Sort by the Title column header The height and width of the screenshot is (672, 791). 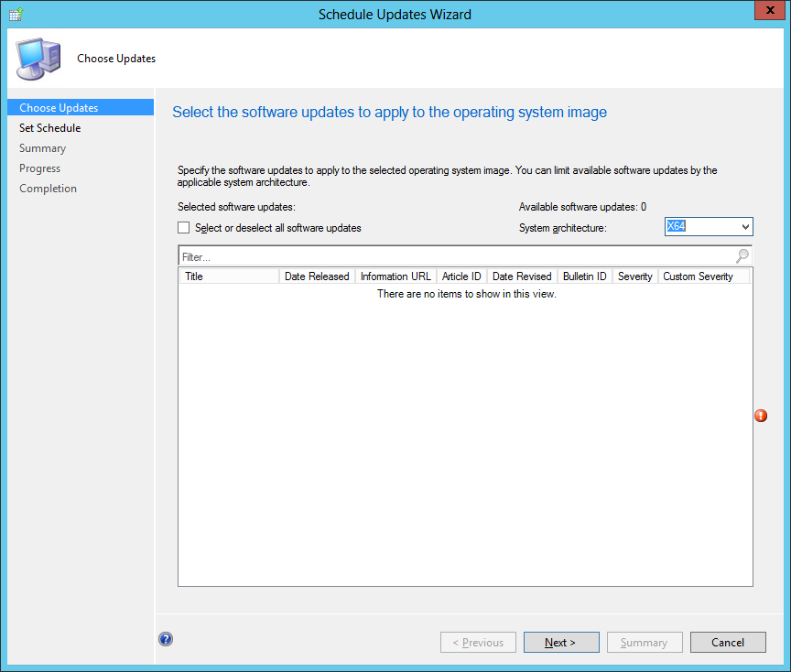click(229, 276)
